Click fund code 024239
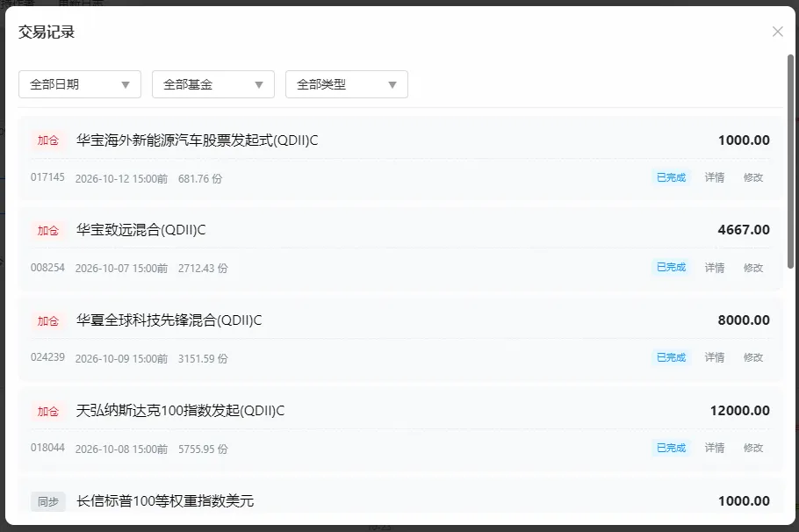The width and height of the screenshot is (799, 532). 47,357
